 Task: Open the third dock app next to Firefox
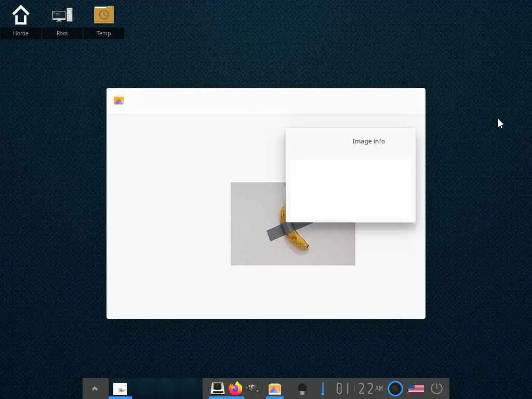(x=252, y=388)
